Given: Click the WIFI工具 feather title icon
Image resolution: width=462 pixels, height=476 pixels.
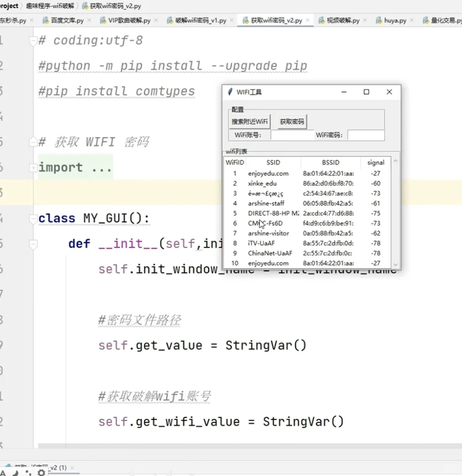Looking at the screenshot, I should click(230, 92).
